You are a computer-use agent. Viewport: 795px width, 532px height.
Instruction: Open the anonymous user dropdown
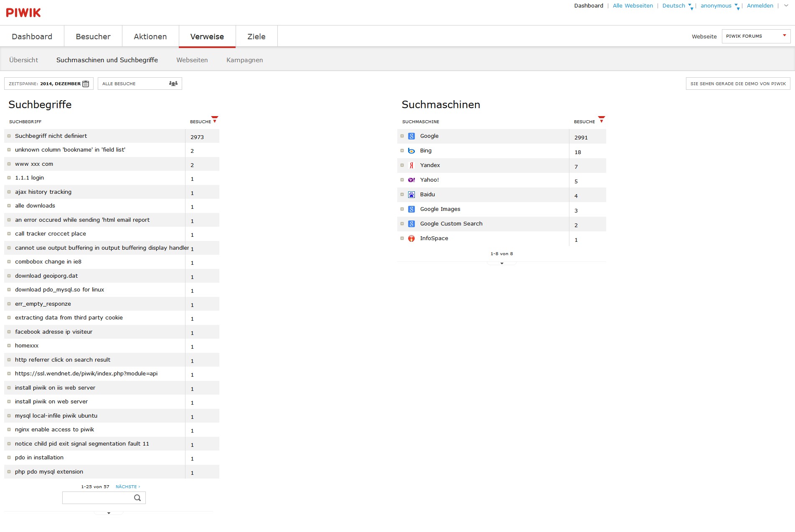[720, 6]
